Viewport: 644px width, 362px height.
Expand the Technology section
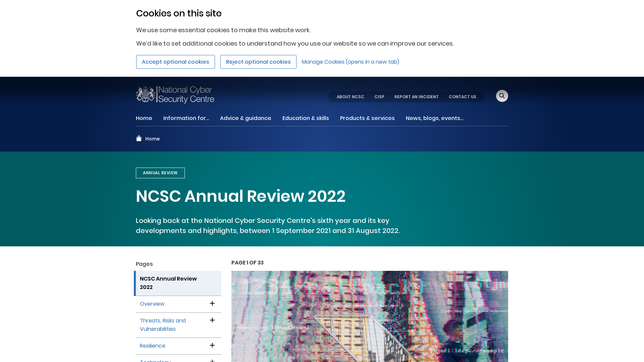pyautogui.click(x=212, y=361)
